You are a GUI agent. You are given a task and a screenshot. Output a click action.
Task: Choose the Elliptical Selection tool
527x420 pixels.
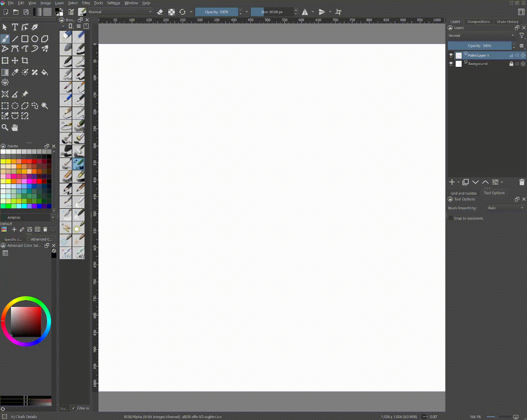coord(15,105)
